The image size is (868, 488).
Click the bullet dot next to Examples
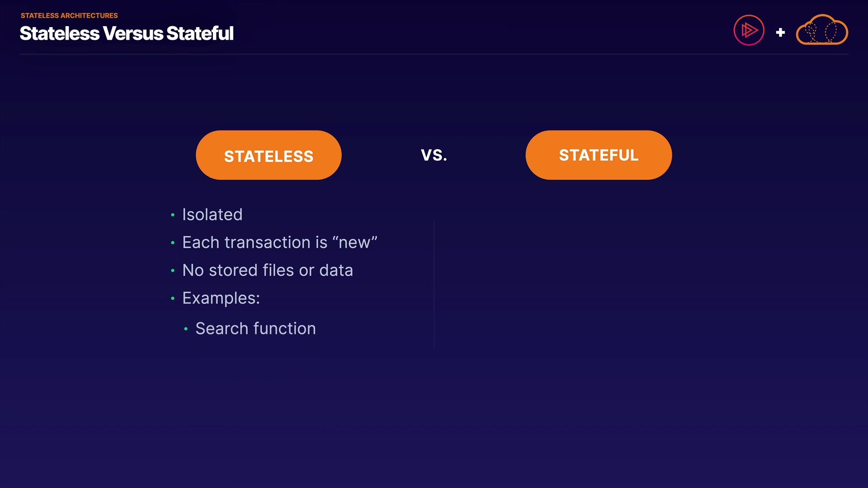click(173, 299)
